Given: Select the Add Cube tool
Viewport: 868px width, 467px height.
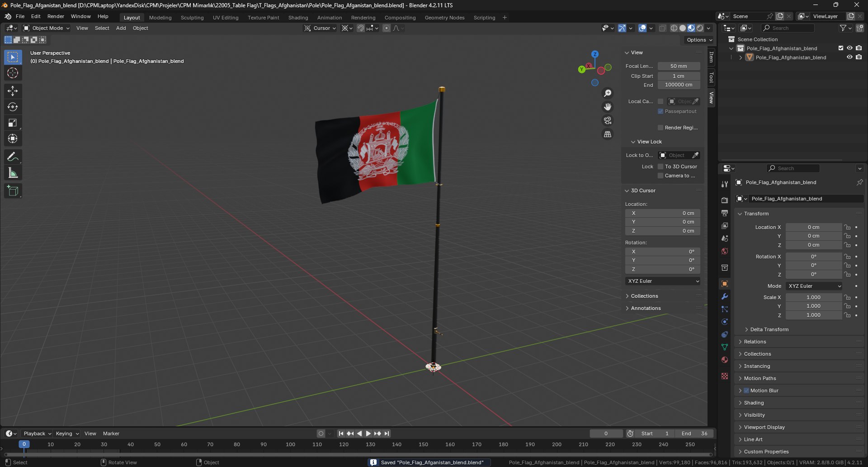Looking at the screenshot, I should pyautogui.click(x=13, y=191).
